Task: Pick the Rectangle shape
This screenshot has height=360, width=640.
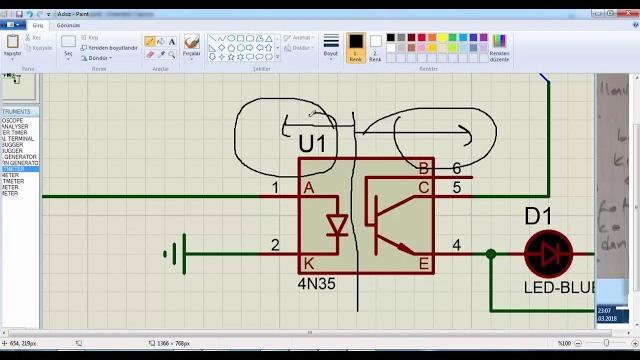Action: (240, 38)
